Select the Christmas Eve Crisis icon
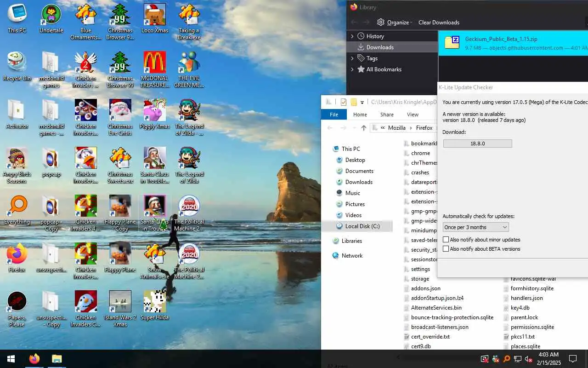 pyautogui.click(x=120, y=117)
